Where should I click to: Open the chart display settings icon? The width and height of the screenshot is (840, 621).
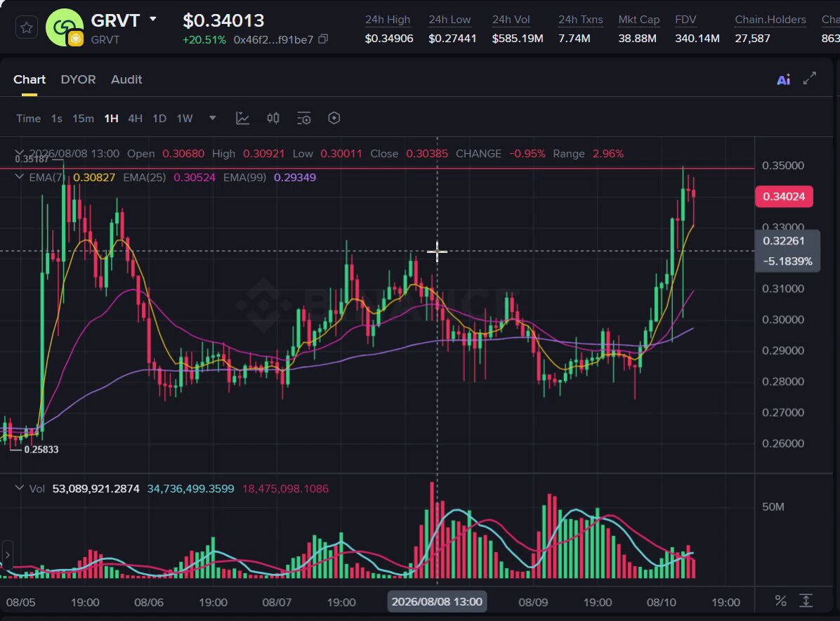303,118
